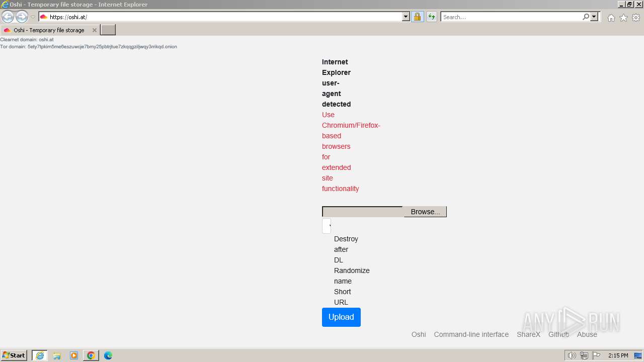Refresh the page with the green arrows icon
The height and width of the screenshot is (362, 644).
click(x=431, y=17)
